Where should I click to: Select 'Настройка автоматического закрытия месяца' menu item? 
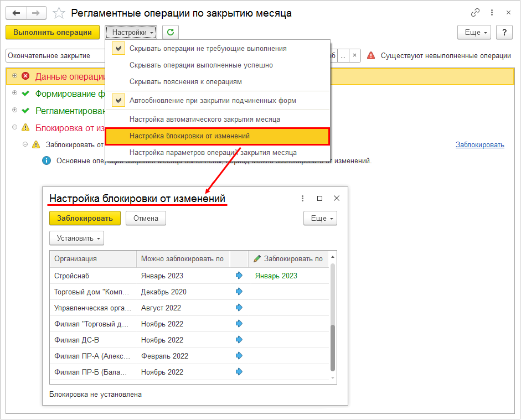click(205, 119)
